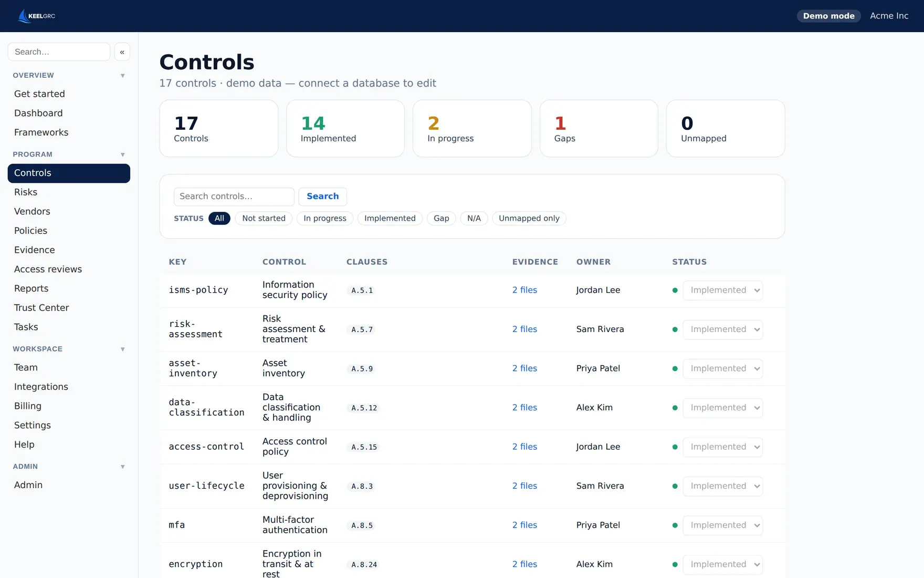Collapse the Admin section arrow

click(x=123, y=467)
